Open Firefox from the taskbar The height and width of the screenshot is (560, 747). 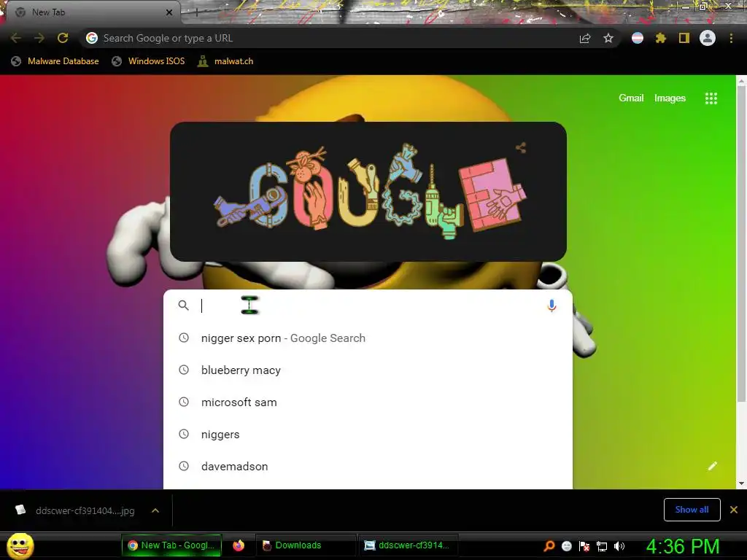click(x=239, y=545)
